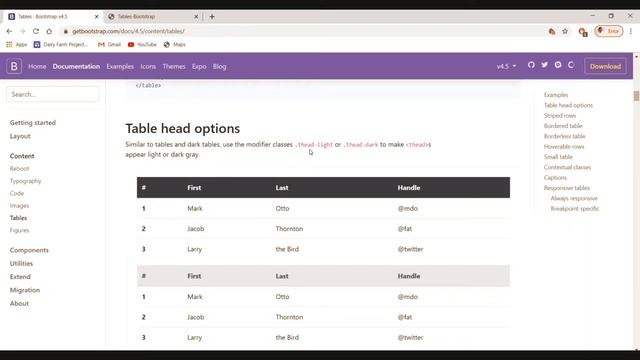Open Icons in navbar

pyautogui.click(x=148, y=66)
